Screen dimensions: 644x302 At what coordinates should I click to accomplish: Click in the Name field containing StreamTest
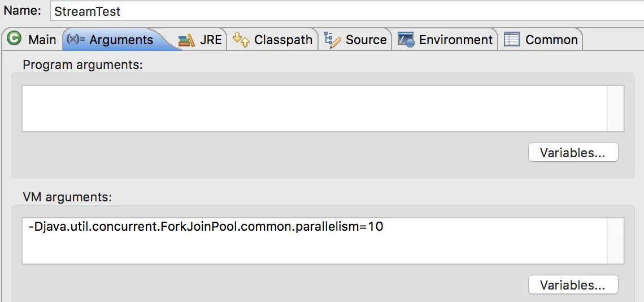(x=339, y=11)
